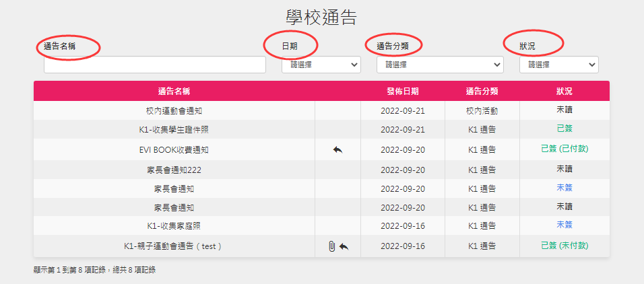View the EVI BOOK收費通知 notice

point(174,149)
